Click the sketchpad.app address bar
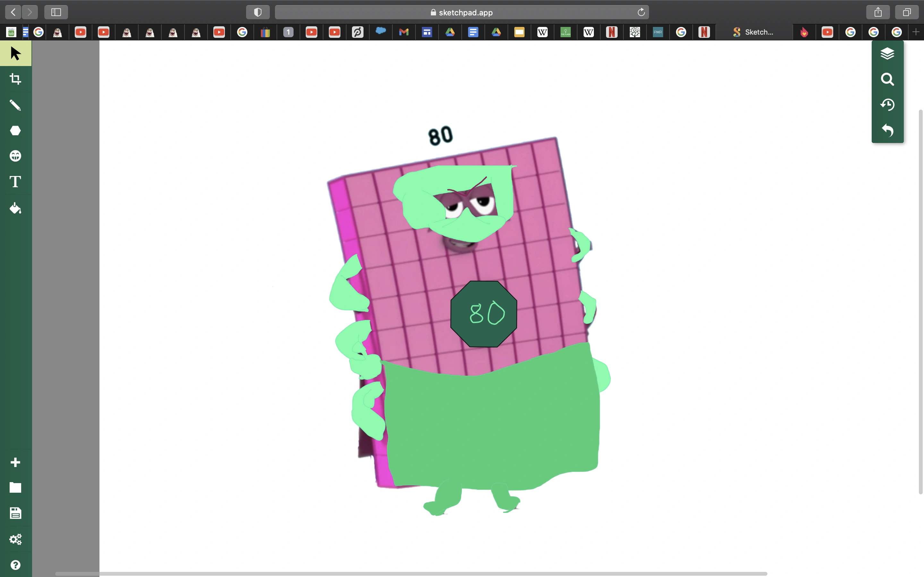924x577 pixels. [461, 12]
